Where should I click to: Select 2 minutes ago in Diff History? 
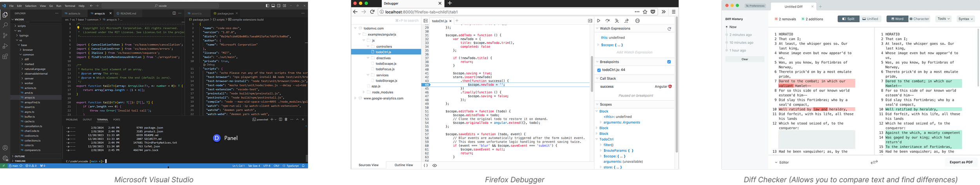(x=740, y=35)
